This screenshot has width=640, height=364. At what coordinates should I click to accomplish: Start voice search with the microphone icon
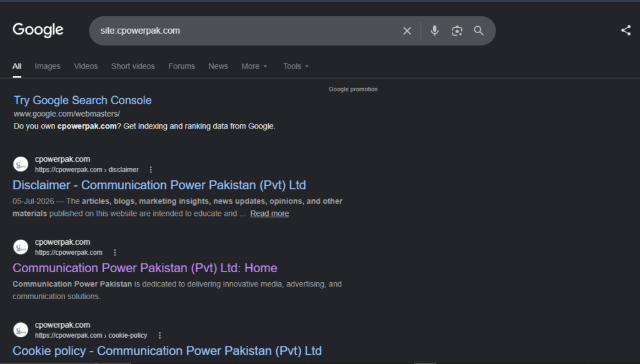pos(435,31)
